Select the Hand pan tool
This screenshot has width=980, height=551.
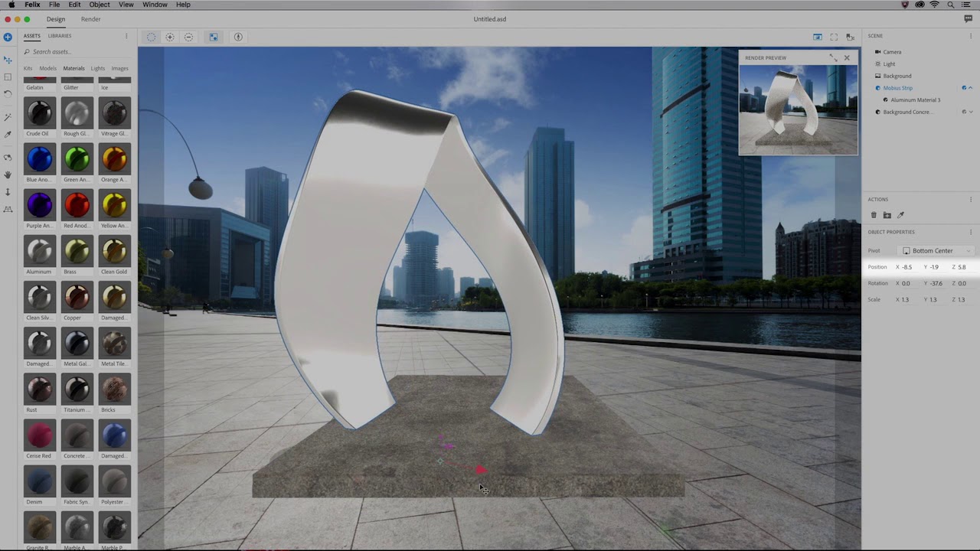pos(8,174)
